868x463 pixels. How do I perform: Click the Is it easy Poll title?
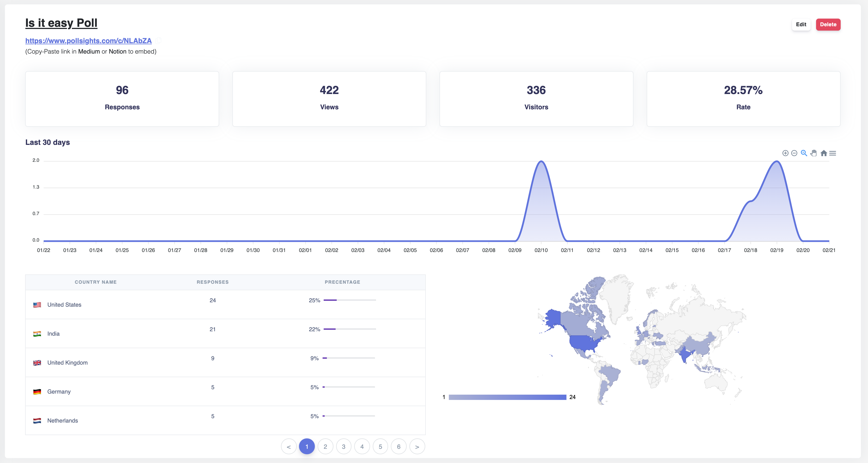[x=61, y=23]
